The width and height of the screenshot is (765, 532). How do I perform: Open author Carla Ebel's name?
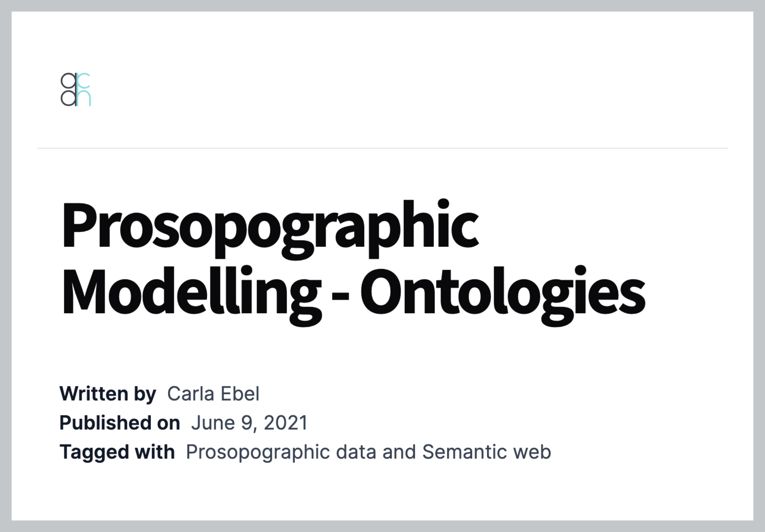tap(213, 394)
